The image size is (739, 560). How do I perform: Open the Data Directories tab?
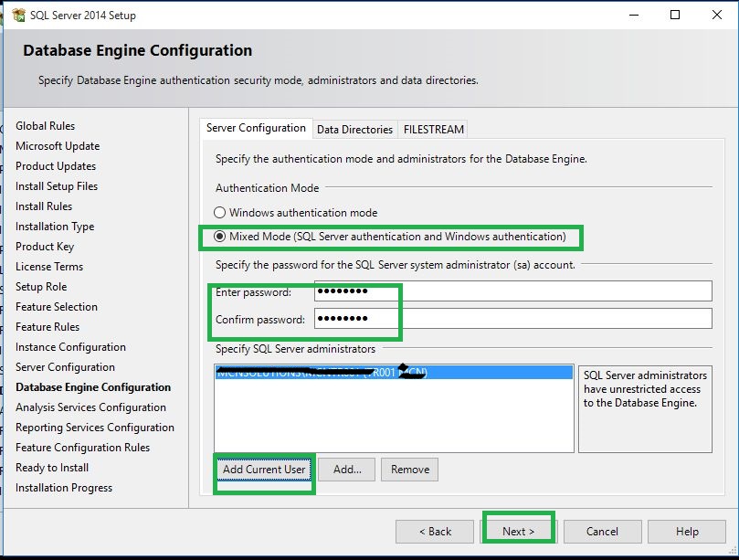(355, 130)
